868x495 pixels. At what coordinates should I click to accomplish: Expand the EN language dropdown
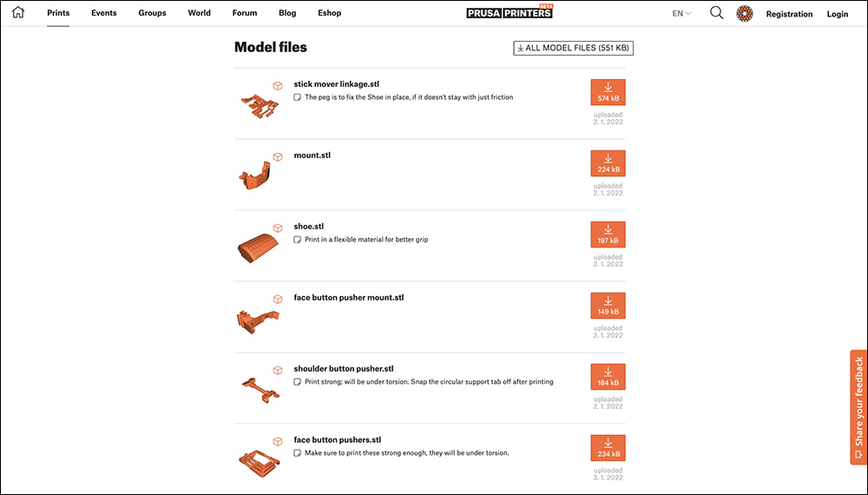[x=681, y=13]
